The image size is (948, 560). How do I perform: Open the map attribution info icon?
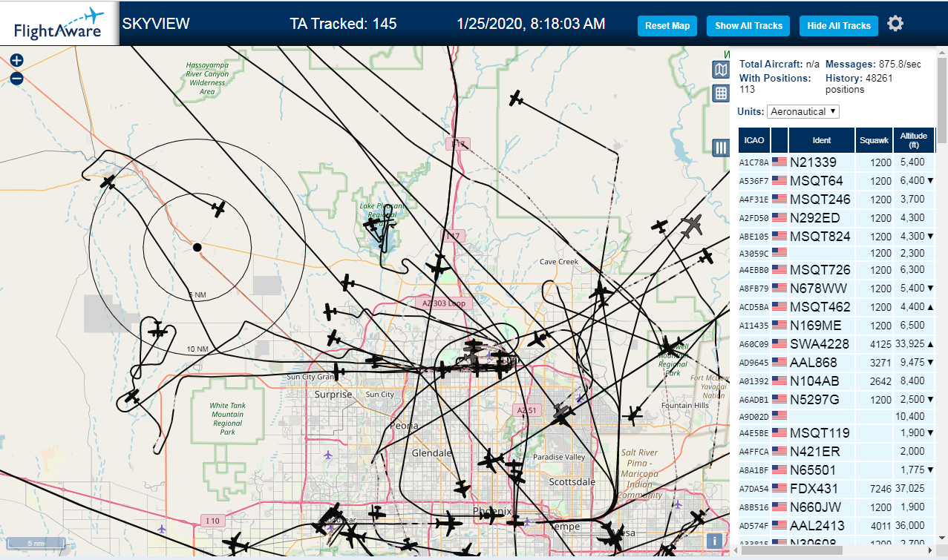pyautogui.click(x=714, y=541)
